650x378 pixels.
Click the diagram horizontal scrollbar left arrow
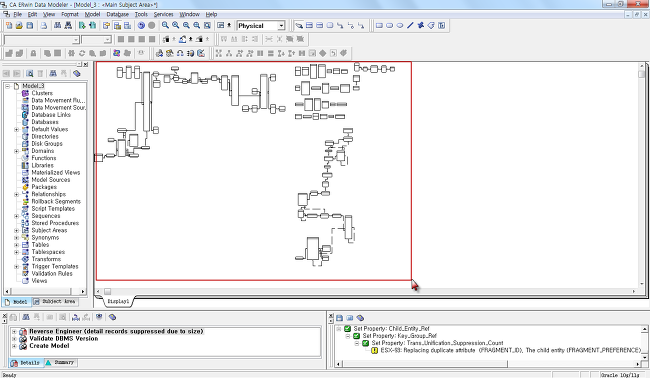point(98,291)
